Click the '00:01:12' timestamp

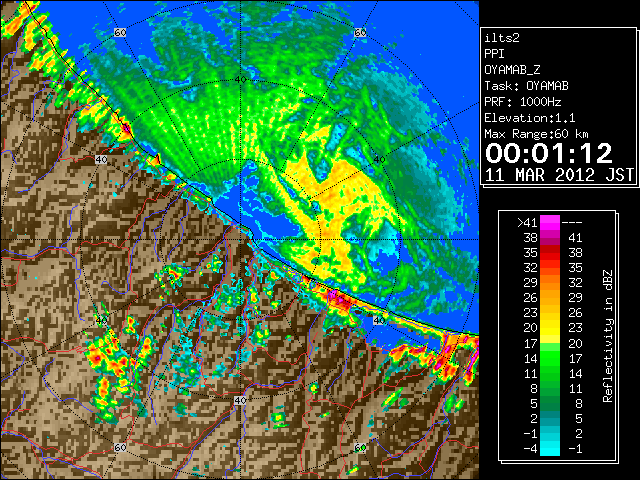[549, 153]
